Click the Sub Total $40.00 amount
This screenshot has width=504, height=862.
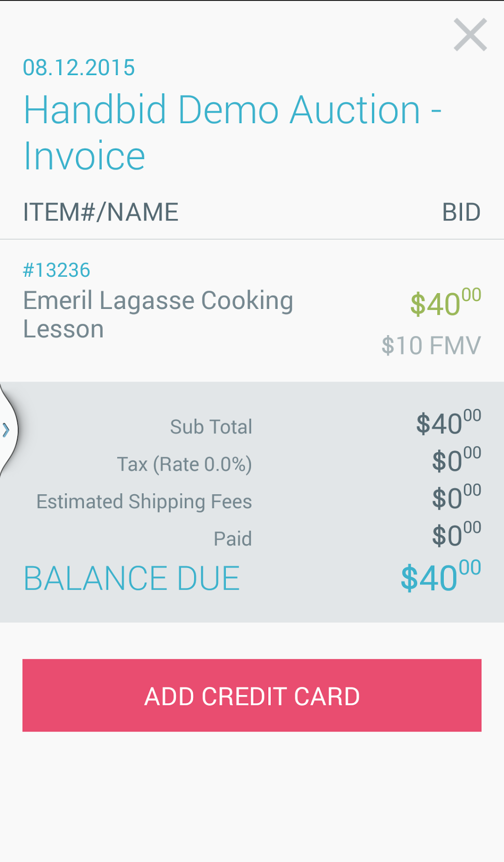(448, 423)
